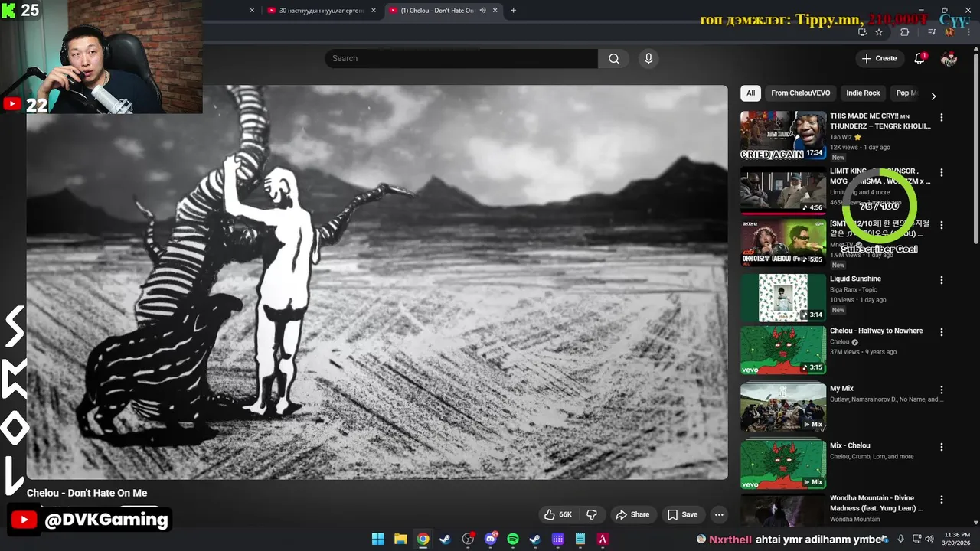
Task: Click the install app icon in address bar
Action: (x=862, y=32)
